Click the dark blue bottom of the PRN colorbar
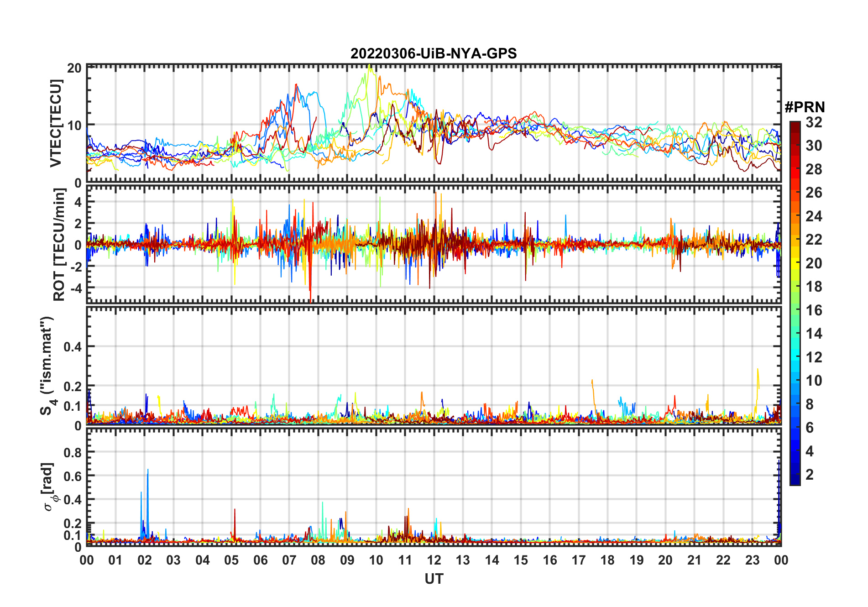Screen dimensions: 868x607 point(795,479)
